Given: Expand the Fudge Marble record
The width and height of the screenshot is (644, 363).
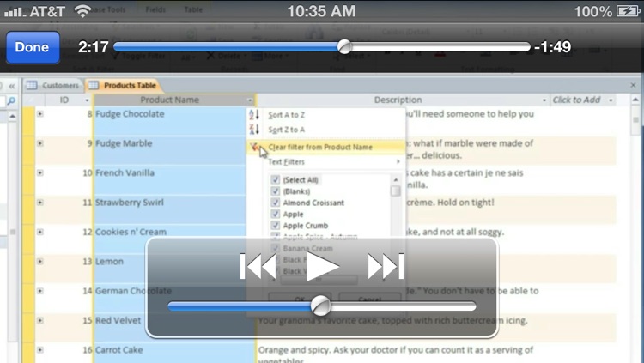Looking at the screenshot, I should (x=39, y=143).
